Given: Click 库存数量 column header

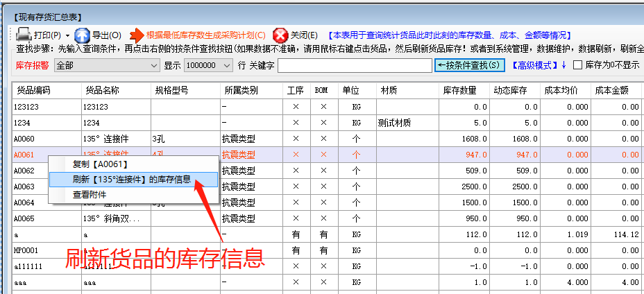Looking at the screenshot, I should [464, 91].
